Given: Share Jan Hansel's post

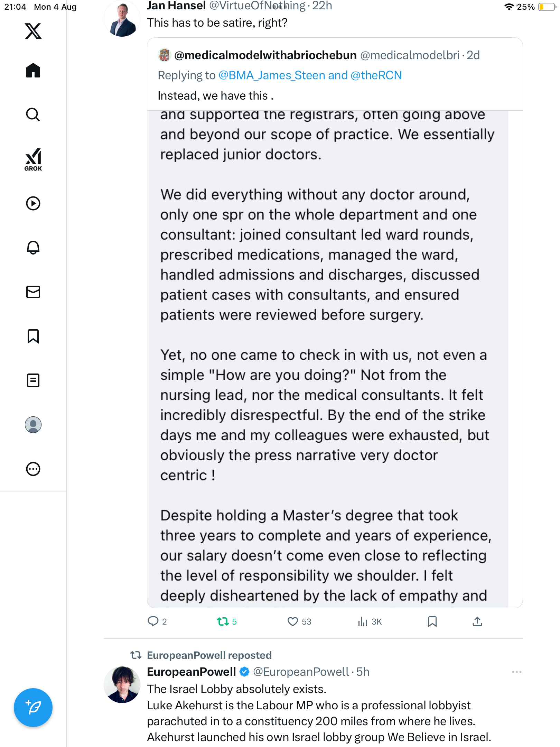Looking at the screenshot, I should (x=477, y=622).
